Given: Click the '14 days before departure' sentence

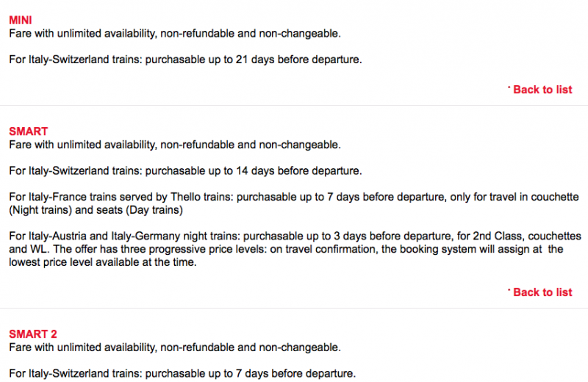Looking at the screenshot, I should pos(185,171).
